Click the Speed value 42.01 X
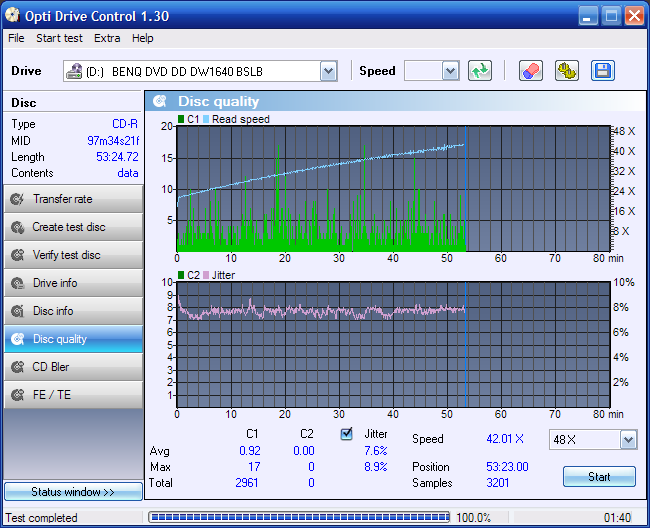The width and height of the screenshot is (650, 528). [x=505, y=439]
